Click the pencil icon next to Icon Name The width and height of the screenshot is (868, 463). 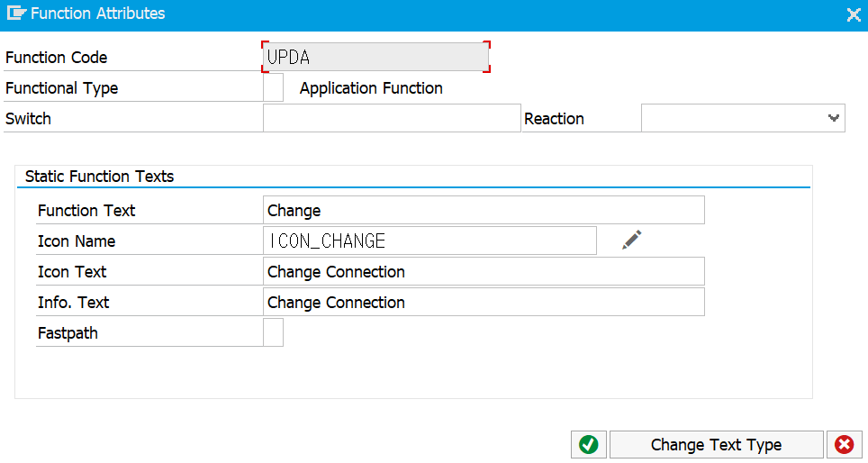tap(631, 241)
